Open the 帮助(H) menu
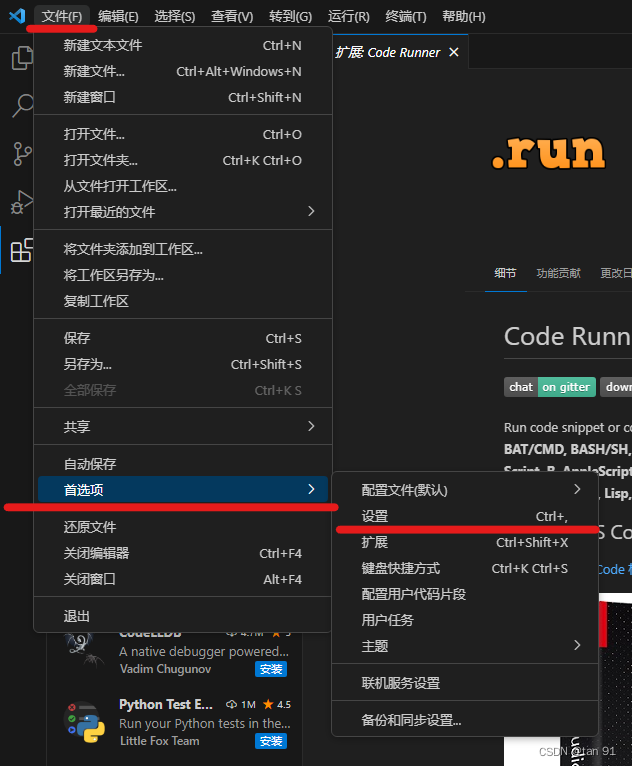The image size is (632, 766). [x=463, y=17]
